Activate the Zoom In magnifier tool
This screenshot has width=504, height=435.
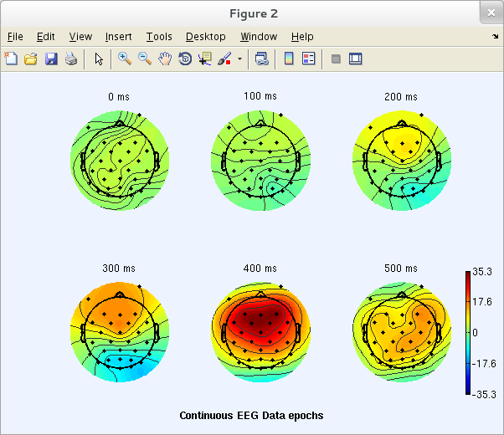125,59
